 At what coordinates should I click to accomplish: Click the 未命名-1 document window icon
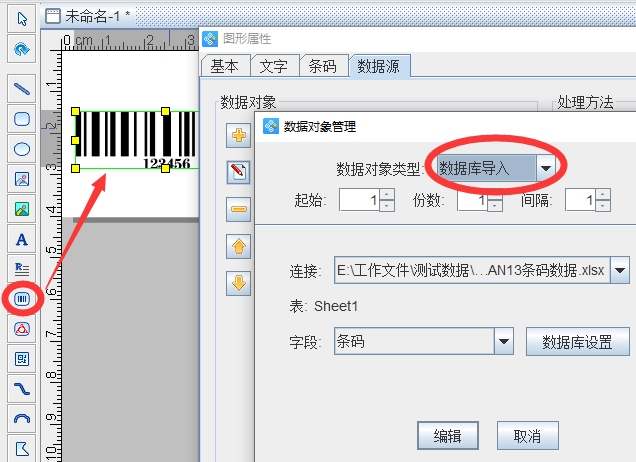click(53, 17)
